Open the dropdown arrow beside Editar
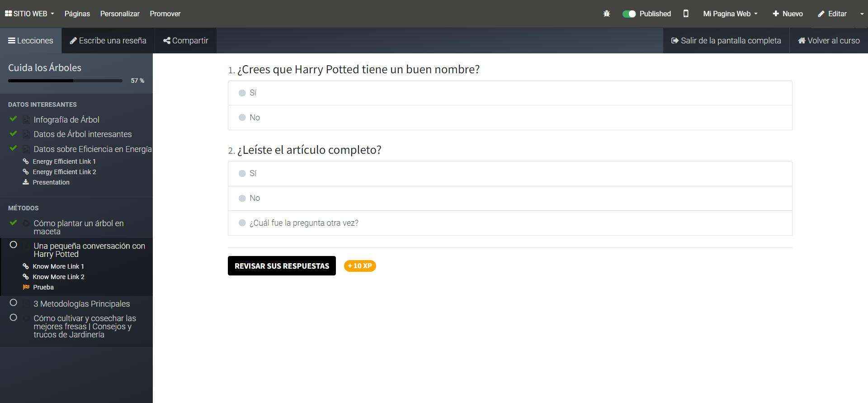 click(x=862, y=14)
